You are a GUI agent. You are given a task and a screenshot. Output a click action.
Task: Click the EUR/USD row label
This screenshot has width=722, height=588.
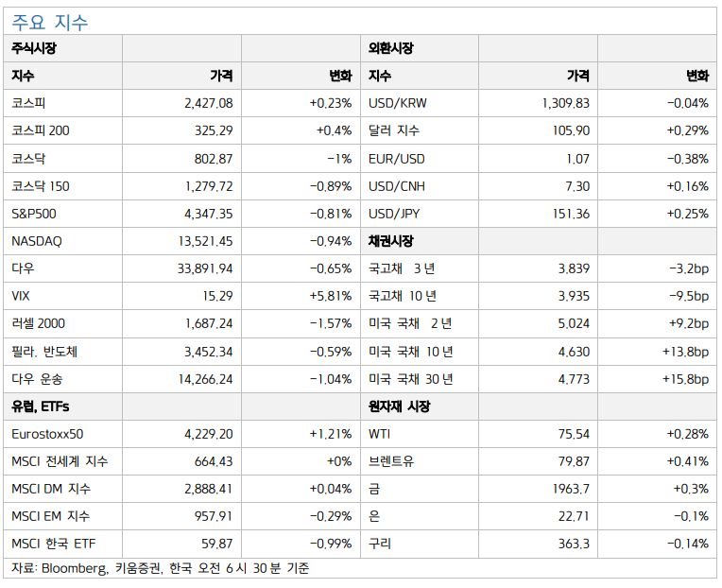[x=397, y=159]
